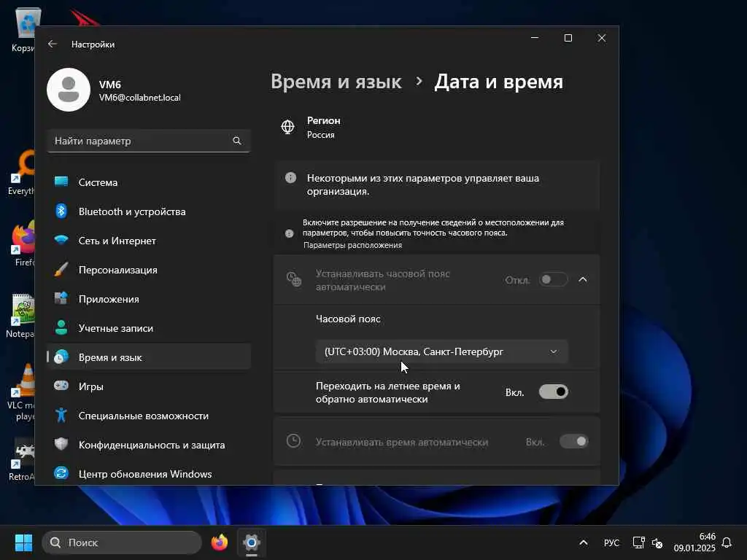Image resolution: width=747 pixels, height=560 pixels.
Task: Open Специальные возможности section
Action: coord(149,415)
